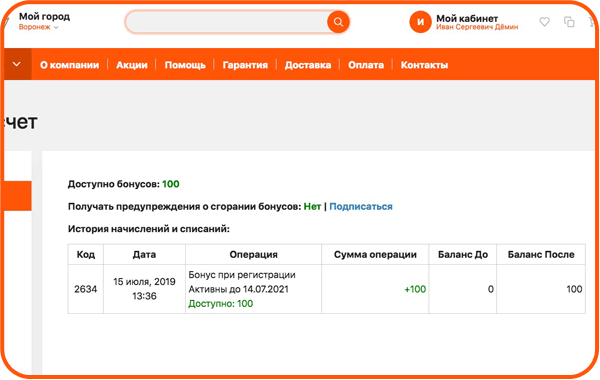
Task: Click user name Иван Сергеевич Дёмин
Action: tap(477, 27)
